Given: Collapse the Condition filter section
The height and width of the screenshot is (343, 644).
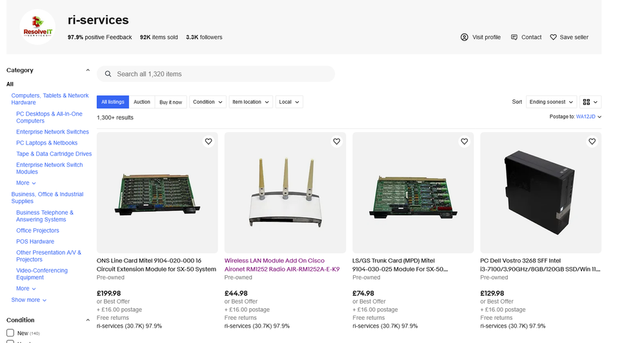Looking at the screenshot, I should tap(88, 320).
